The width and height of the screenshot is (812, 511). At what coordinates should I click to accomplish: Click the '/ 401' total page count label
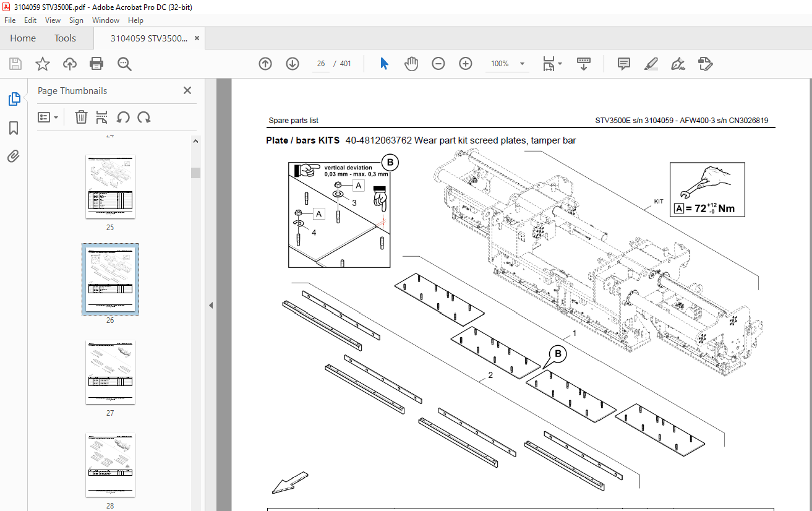pos(342,64)
